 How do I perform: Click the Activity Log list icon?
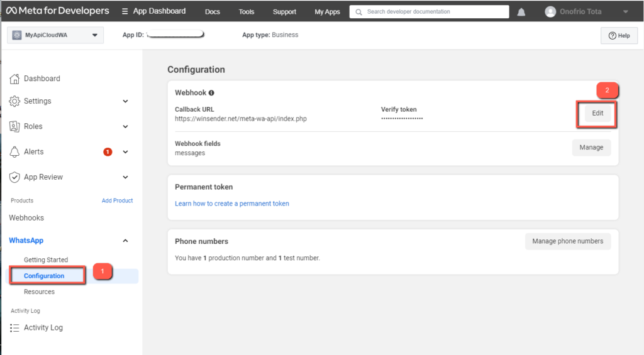(14, 328)
